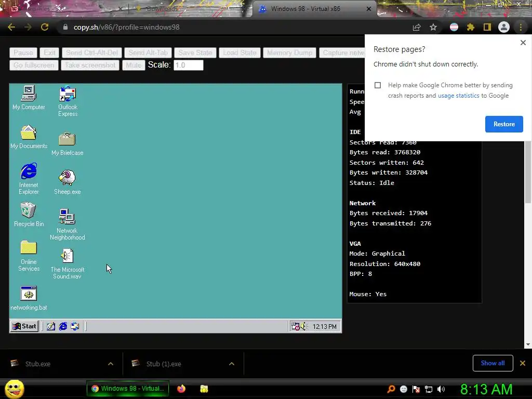Click the blue Restore button
This screenshot has width=532, height=399.
tap(504, 124)
